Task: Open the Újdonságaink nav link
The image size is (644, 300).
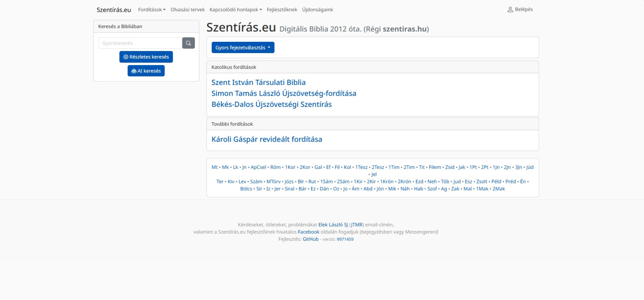Action: pos(318,10)
